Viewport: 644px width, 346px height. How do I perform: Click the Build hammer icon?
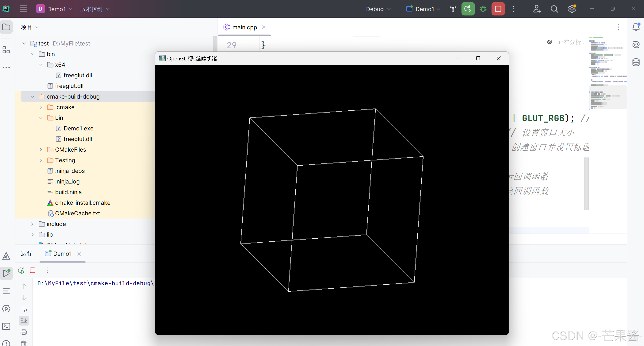[453, 9]
